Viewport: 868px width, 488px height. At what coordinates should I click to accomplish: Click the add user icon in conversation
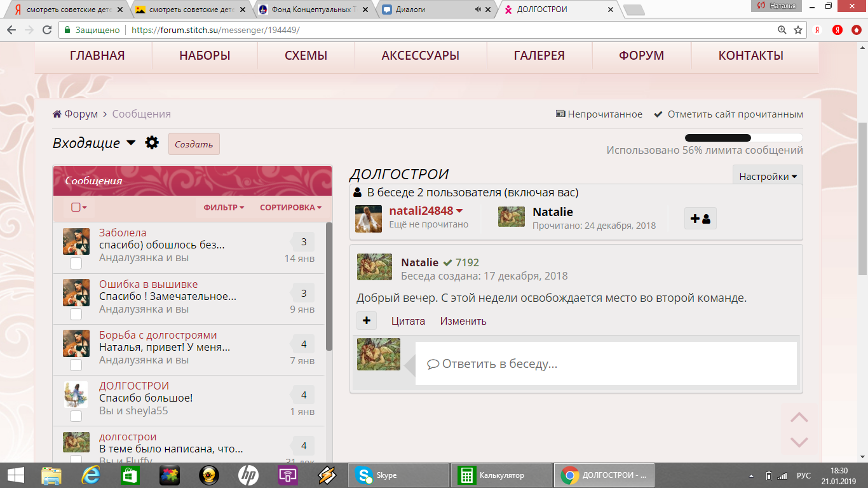700,219
